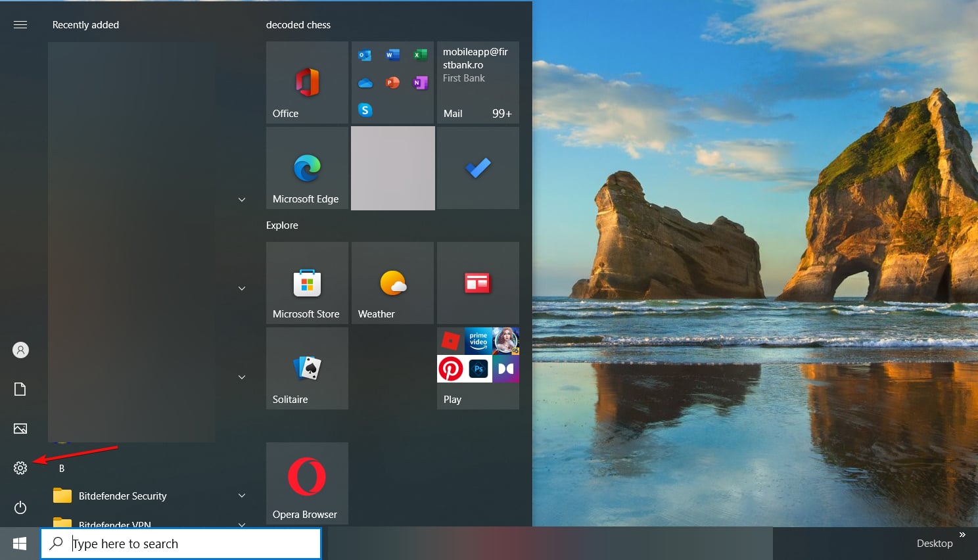
Task: Expand the hamburger menu at top left
Action: pyautogui.click(x=20, y=24)
